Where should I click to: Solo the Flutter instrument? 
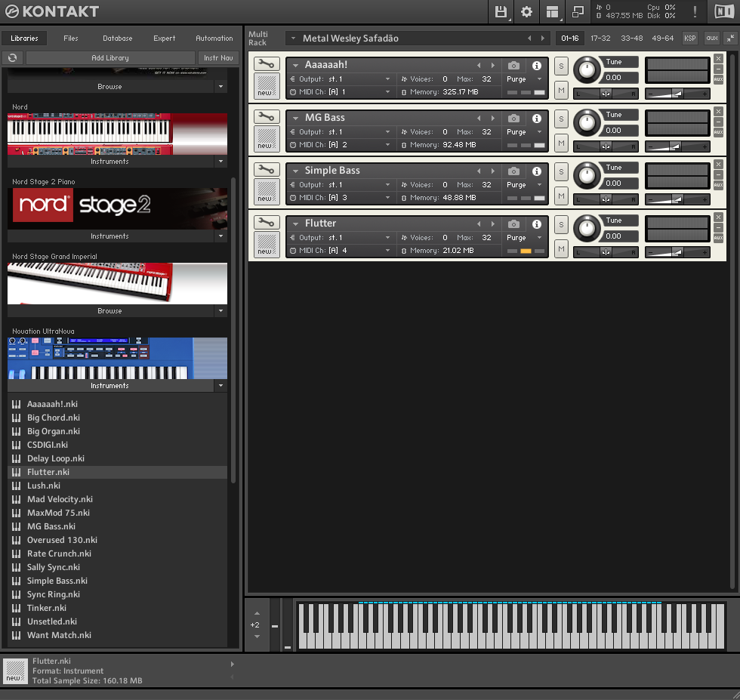coord(561,225)
